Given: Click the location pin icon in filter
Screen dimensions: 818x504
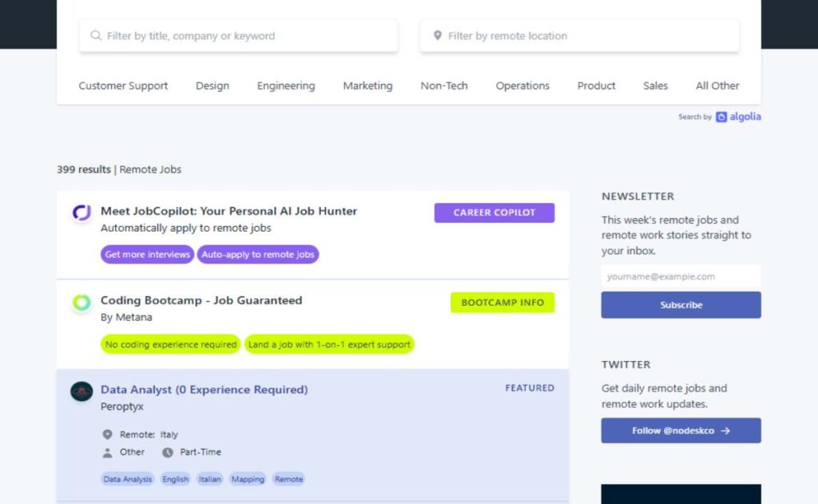Looking at the screenshot, I should click(x=438, y=35).
